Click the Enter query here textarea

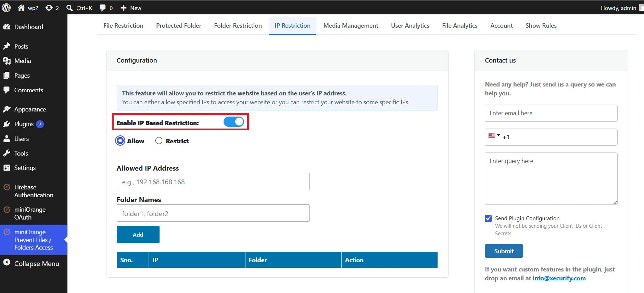551,178
